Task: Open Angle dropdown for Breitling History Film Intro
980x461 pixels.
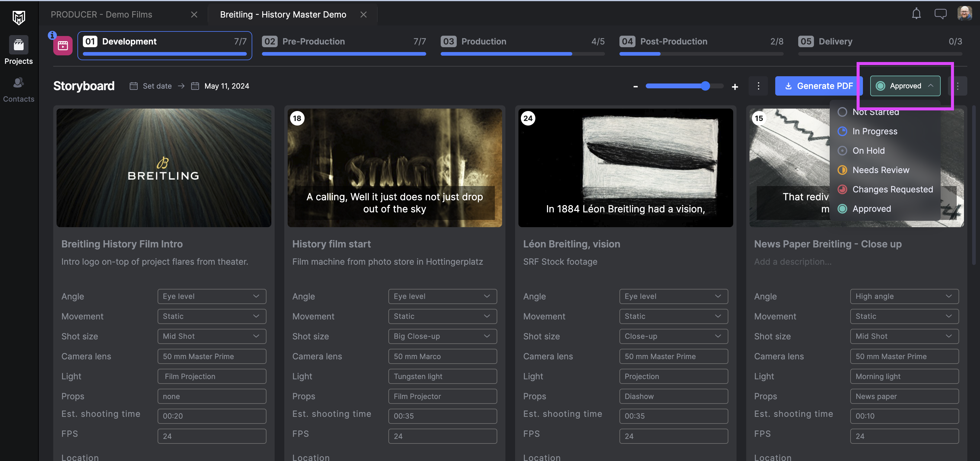Action: point(212,296)
